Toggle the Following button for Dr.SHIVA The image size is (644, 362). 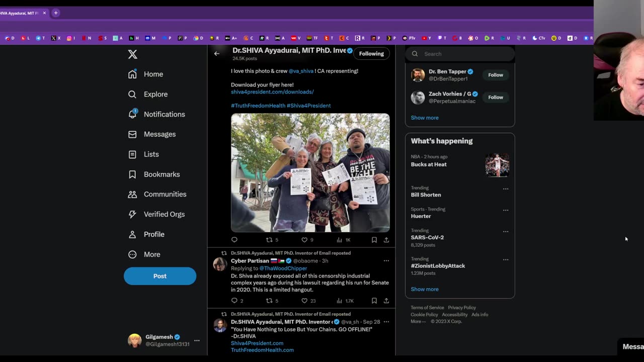pyautogui.click(x=371, y=54)
